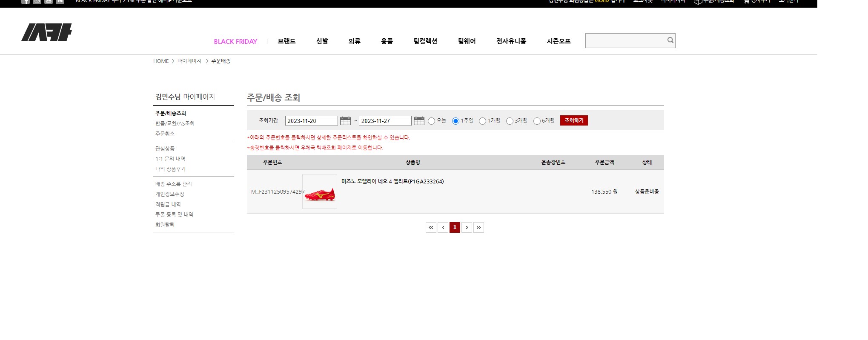
Task: Select the 1주일 period radio button
Action: [x=455, y=121]
